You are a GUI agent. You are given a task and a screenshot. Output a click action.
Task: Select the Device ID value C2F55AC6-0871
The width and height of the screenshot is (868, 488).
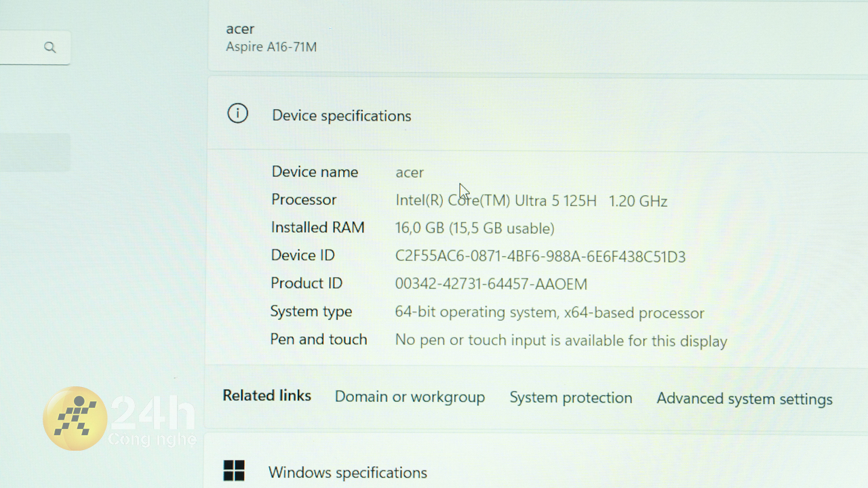coord(540,257)
